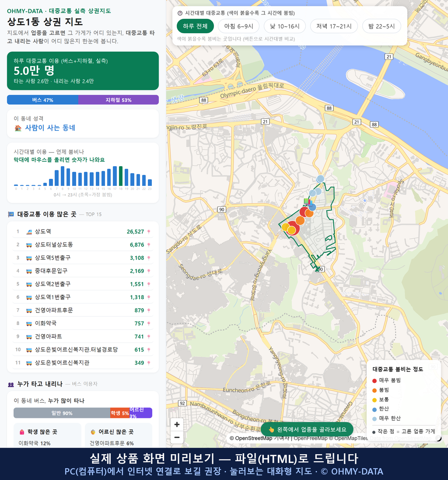Image resolution: width=448 pixels, height=480 pixels.
Task: Click the 일반 90% rider segment
Action: tap(62, 413)
